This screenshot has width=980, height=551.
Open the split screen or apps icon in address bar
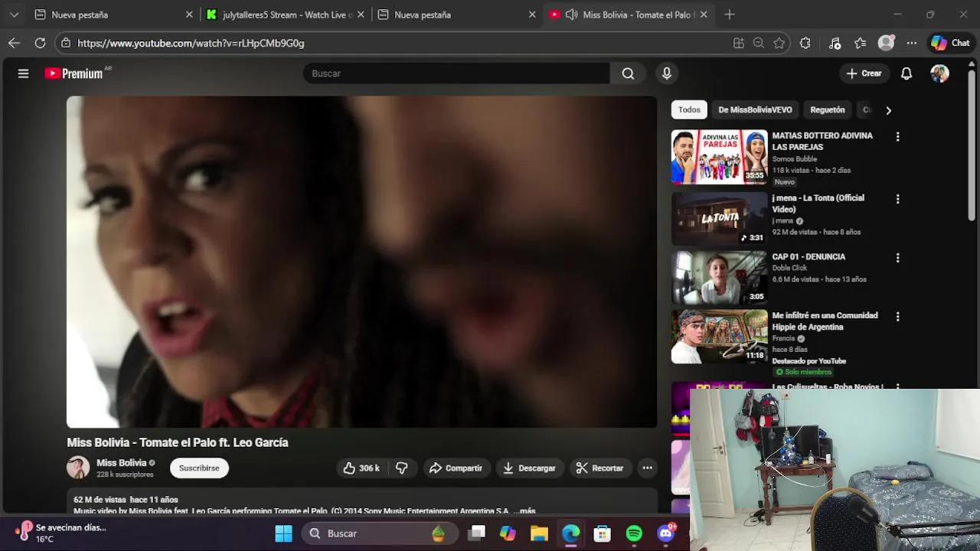click(739, 44)
